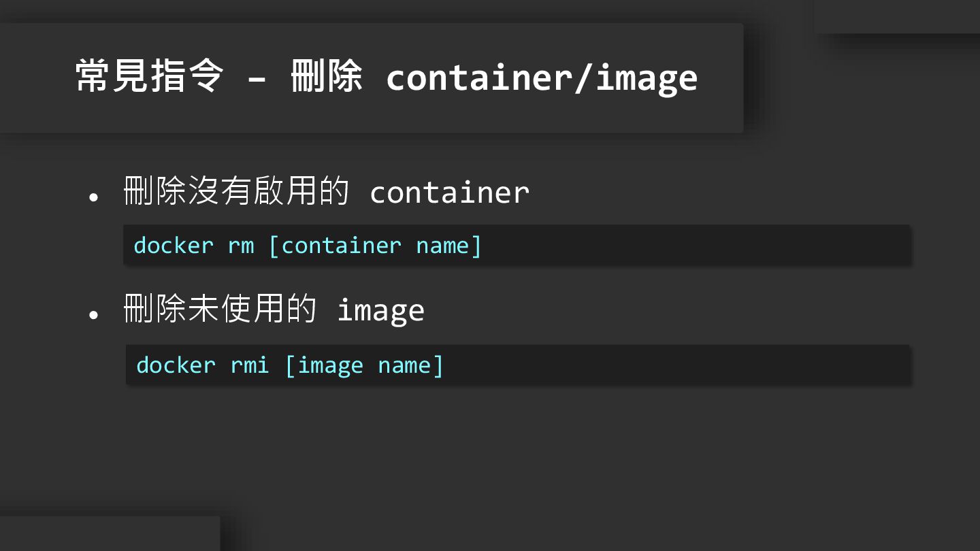Click the "刪除沒有啟用的" bullet text

(x=236, y=191)
